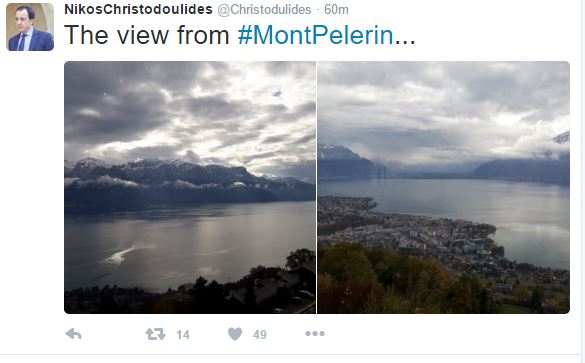Expand the tweet via "The view from" text
This screenshot has height=363, width=585.
click(x=147, y=35)
